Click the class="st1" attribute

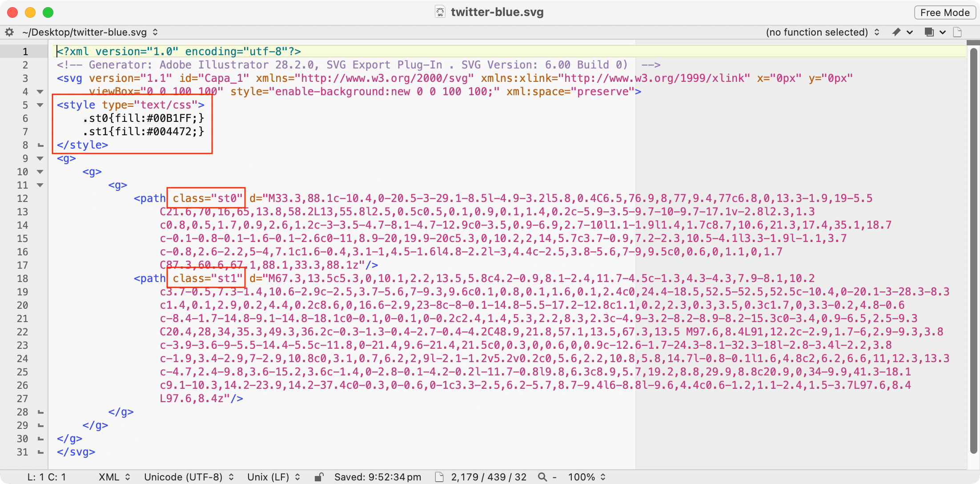(x=208, y=278)
